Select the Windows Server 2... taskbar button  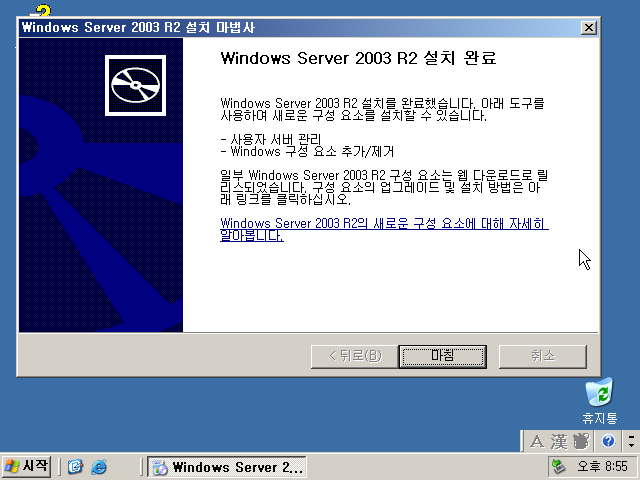[x=227, y=467]
